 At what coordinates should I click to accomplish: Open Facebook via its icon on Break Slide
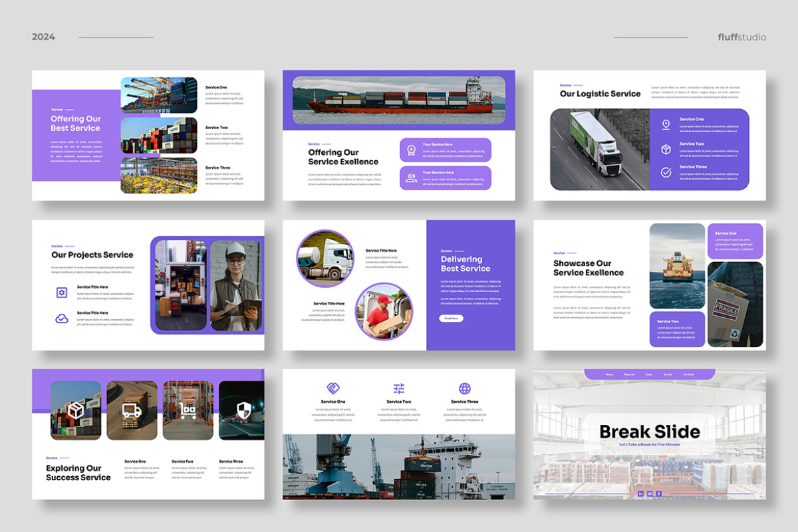[658, 493]
